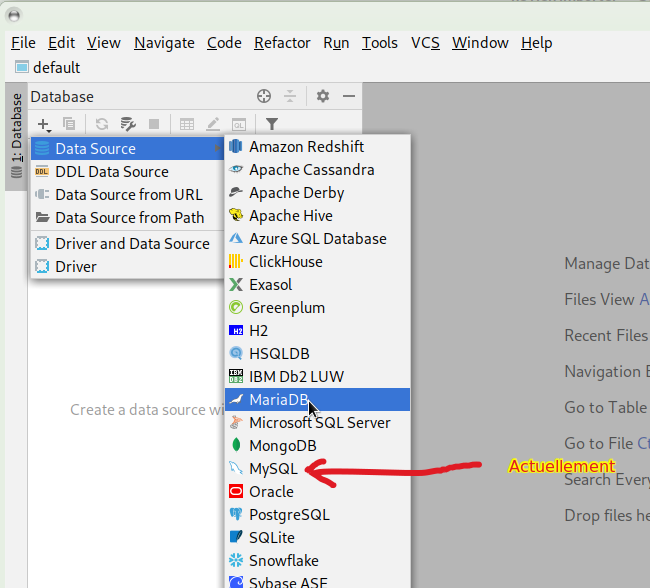650x588 pixels.
Task: Click the refresh icon in Database toolbar
Action: coord(101,124)
